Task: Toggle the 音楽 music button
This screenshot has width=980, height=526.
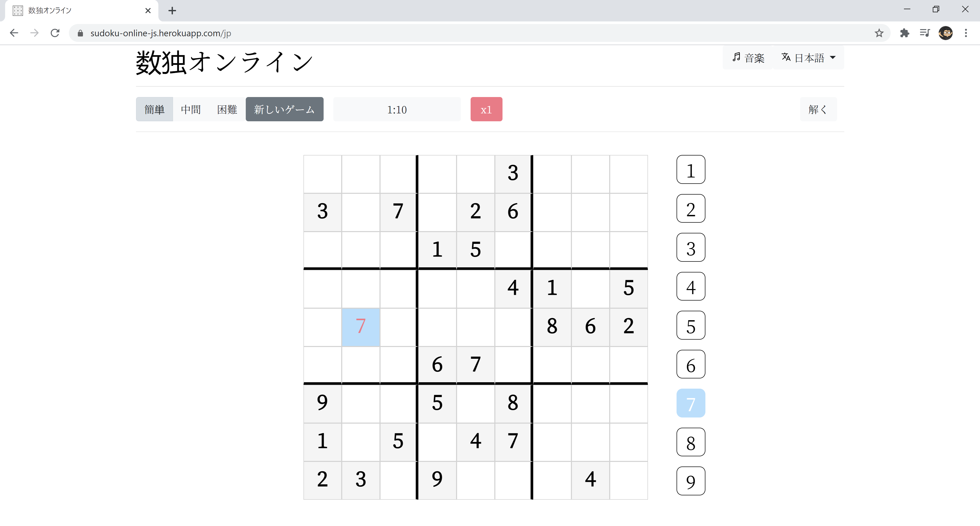Action: [x=748, y=58]
